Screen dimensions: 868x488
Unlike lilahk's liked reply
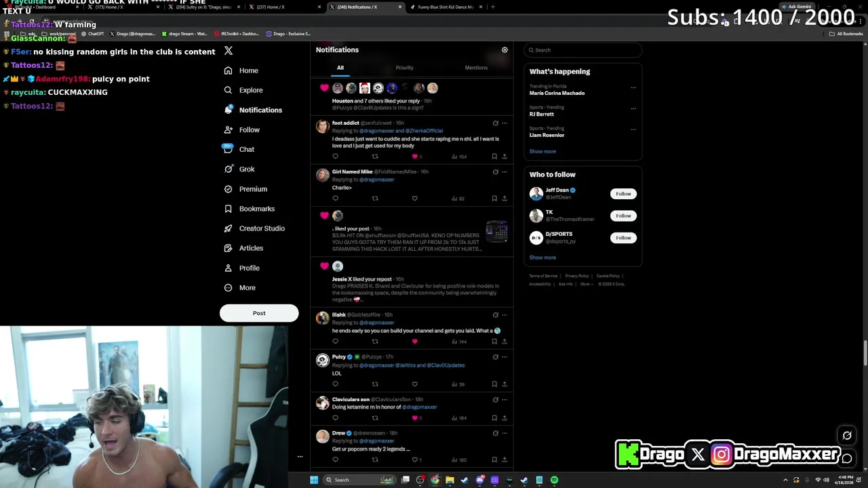415,342
